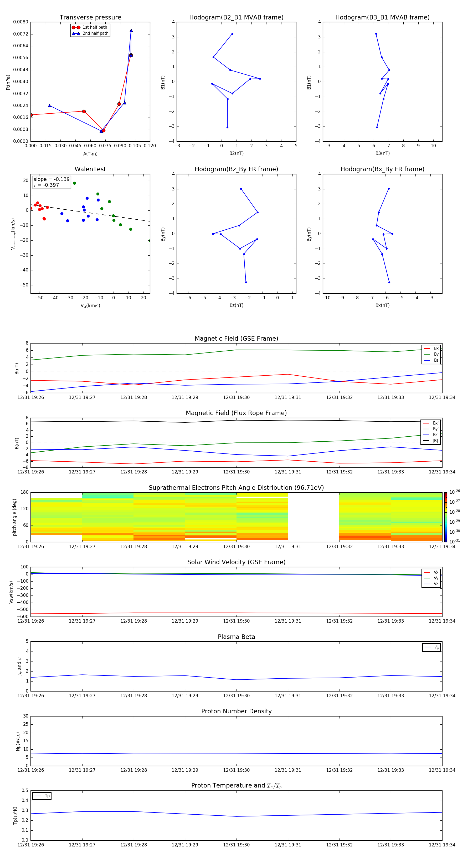Click the "Vsw(km/s)" y-axis label
This screenshot has height=868, width=473.
tap(11, 592)
